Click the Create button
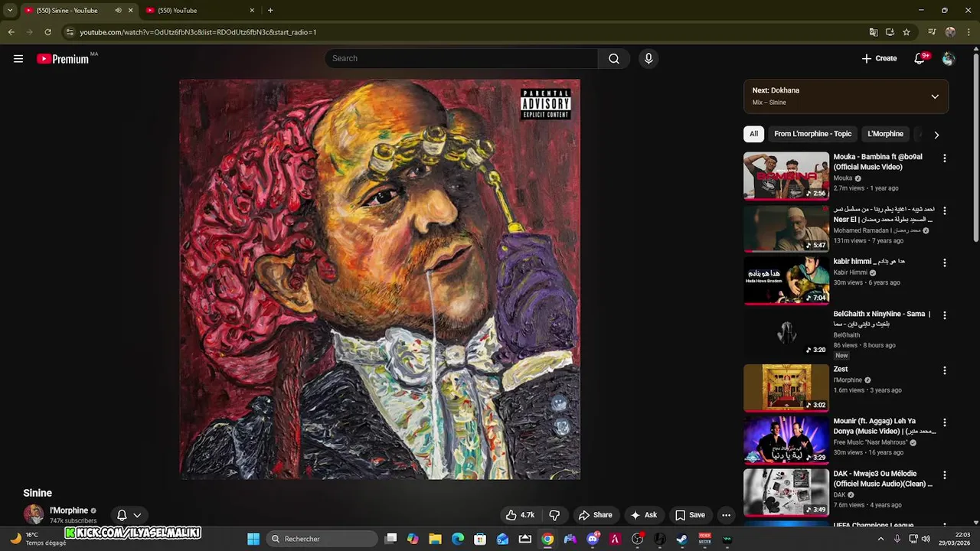 click(879, 59)
